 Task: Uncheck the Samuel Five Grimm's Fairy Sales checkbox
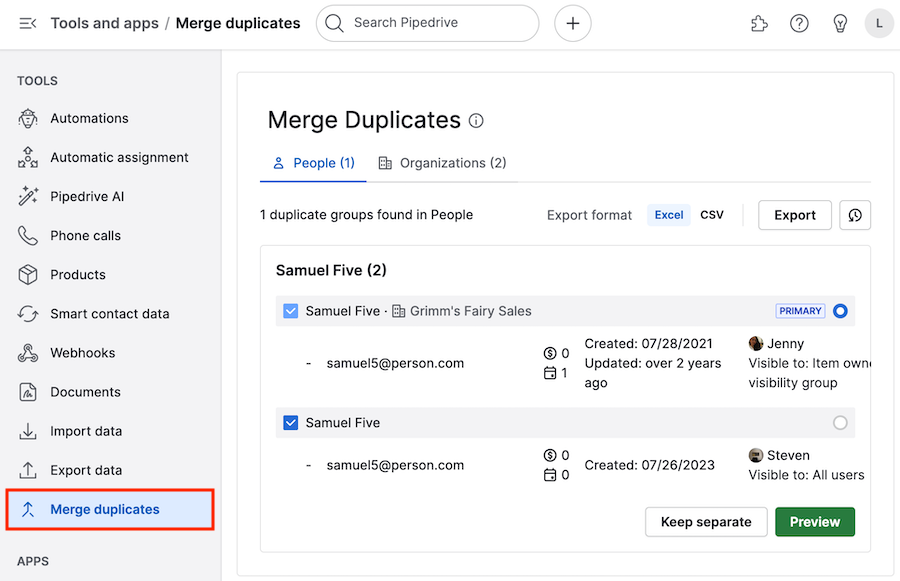(291, 311)
